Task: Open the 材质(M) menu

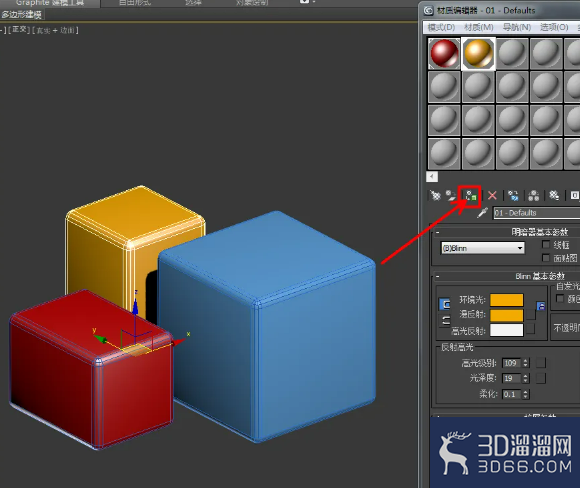Action: click(x=479, y=27)
